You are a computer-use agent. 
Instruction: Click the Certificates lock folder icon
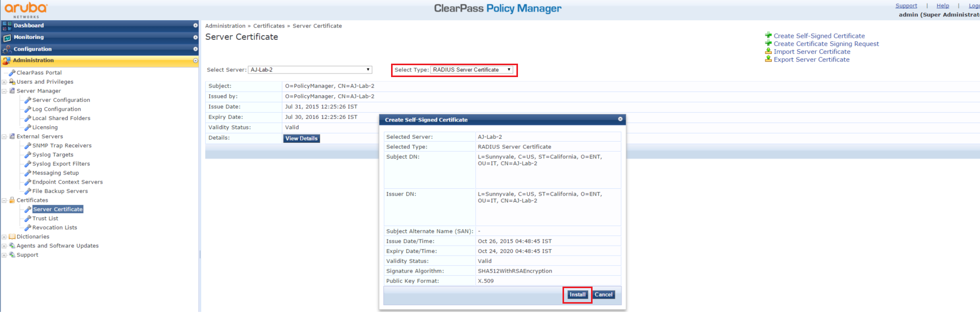click(12, 200)
